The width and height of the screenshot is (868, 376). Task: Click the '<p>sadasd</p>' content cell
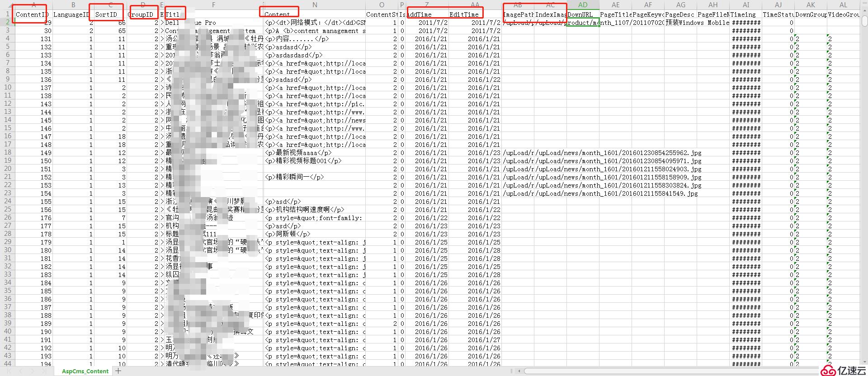pyautogui.click(x=315, y=80)
